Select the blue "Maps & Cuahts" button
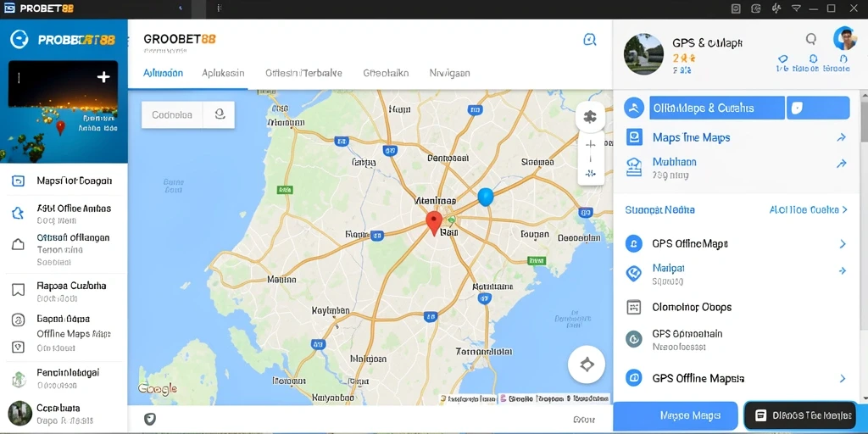868x434 pixels. (717, 108)
